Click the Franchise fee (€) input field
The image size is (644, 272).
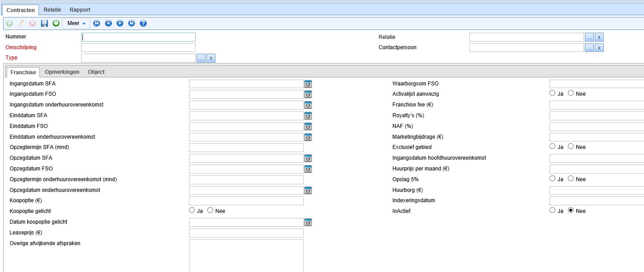tap(597, 105)
